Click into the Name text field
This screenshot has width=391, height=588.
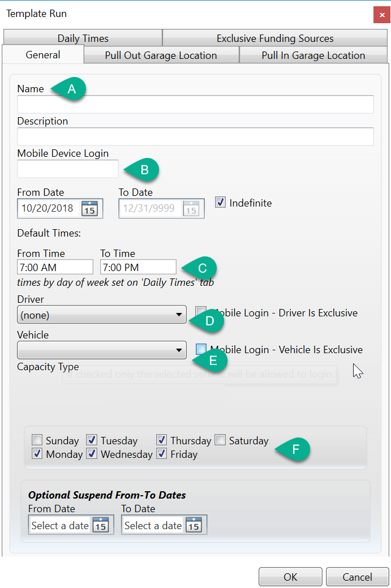point(195,105)
